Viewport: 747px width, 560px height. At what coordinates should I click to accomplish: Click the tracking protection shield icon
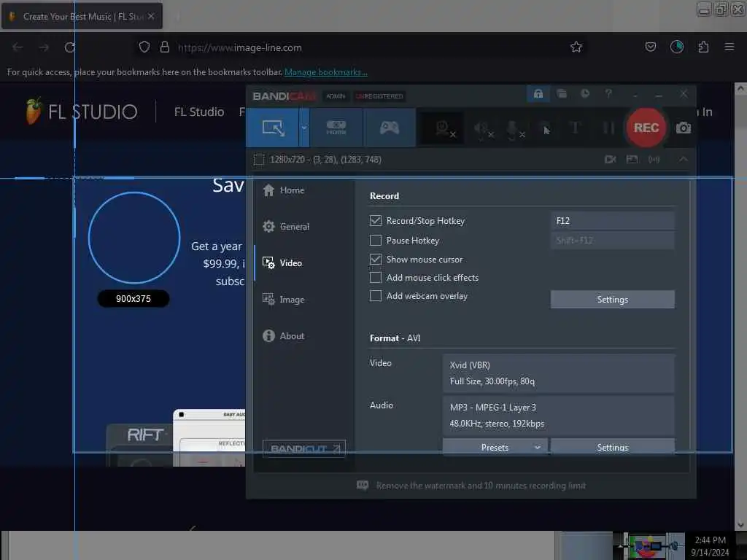point(144,47)
